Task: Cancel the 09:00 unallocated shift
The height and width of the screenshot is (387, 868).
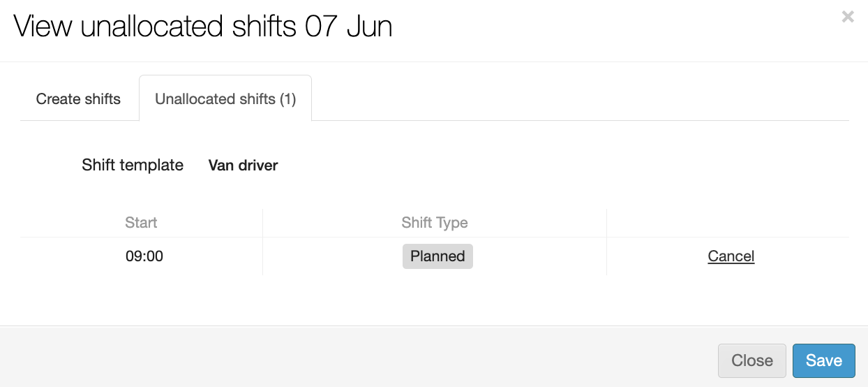Action: [x=731, y=256]
